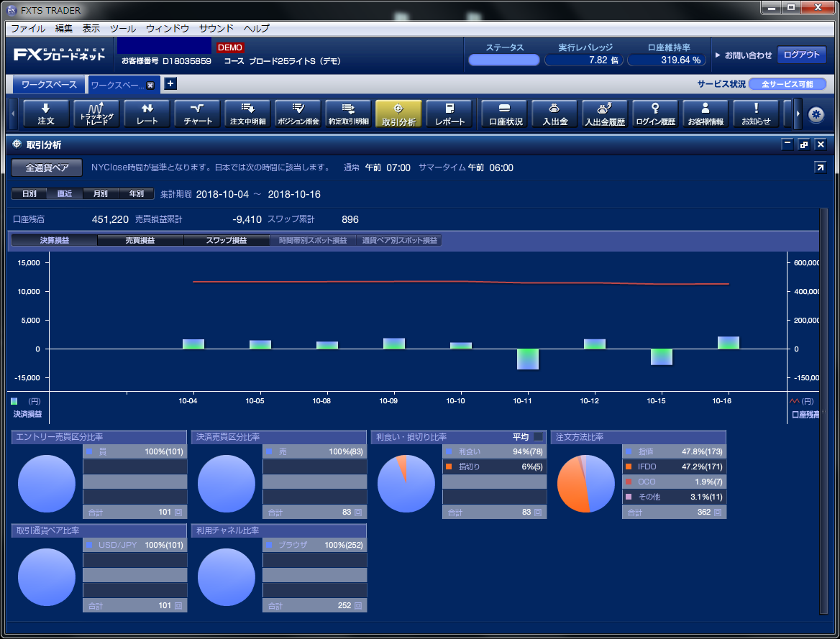This screenshot has width=840, height=639.
Task: Select the 日別 period toggle
Action: pyautogui.click(x=29, y=194)
